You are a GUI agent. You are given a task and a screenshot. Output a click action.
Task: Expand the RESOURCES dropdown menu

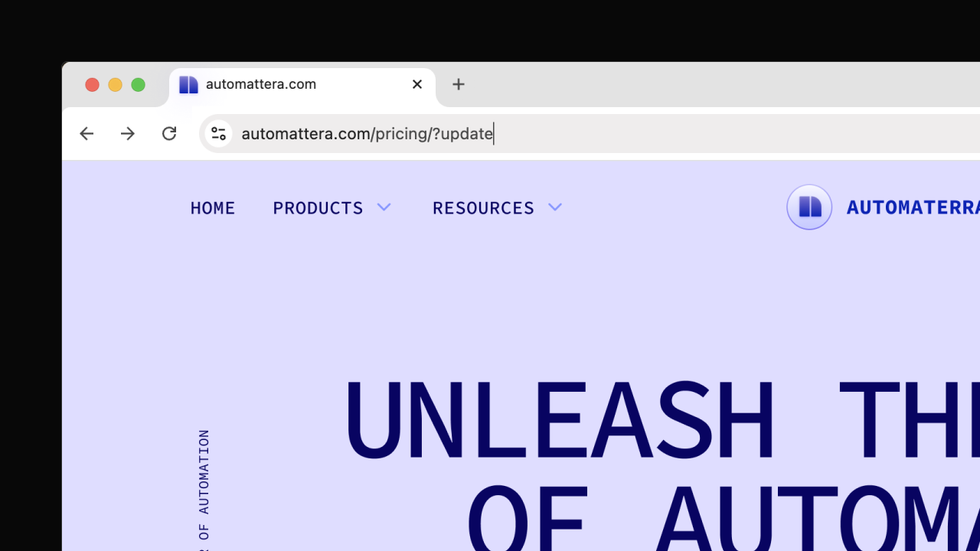click(x=483, y=207)
